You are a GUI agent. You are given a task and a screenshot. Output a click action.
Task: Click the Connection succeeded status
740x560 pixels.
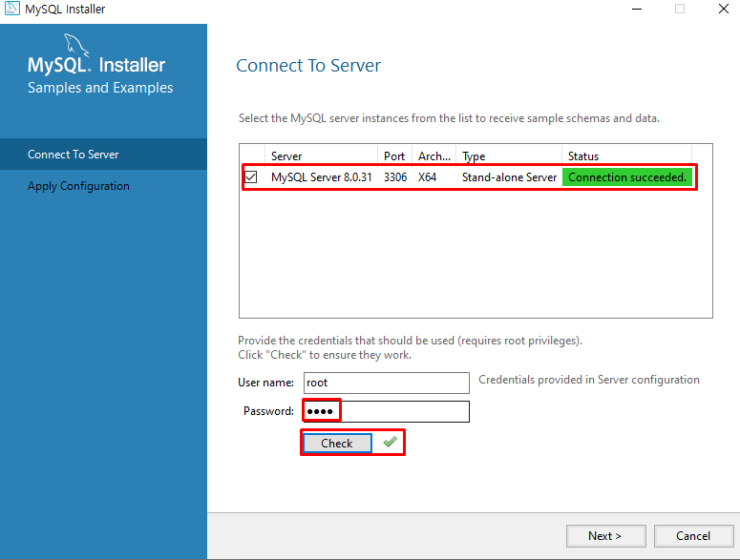pos(627,177)
